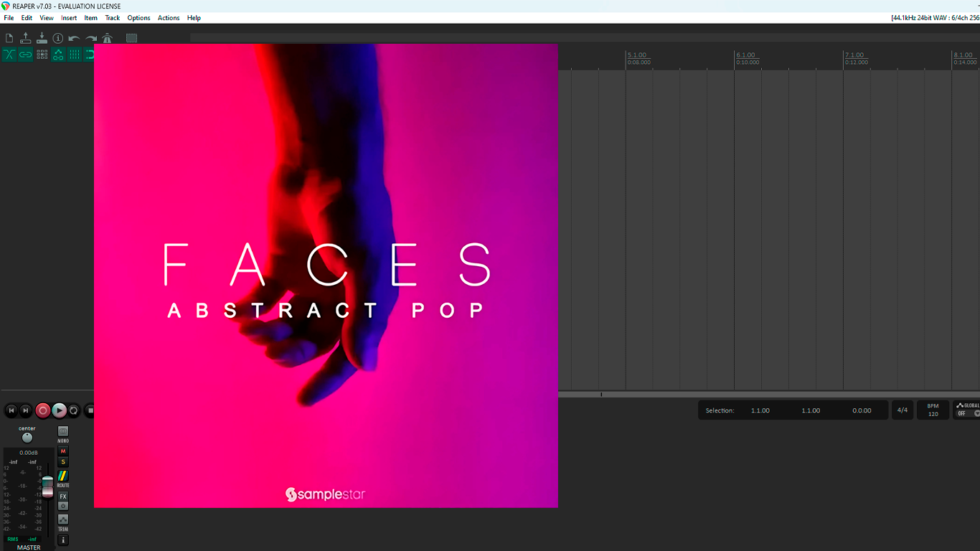Image resolution: width=980 pixels, height=551 pixels.
Task: Toggle envelope points move with items icon
Action: tap(58, 55)
